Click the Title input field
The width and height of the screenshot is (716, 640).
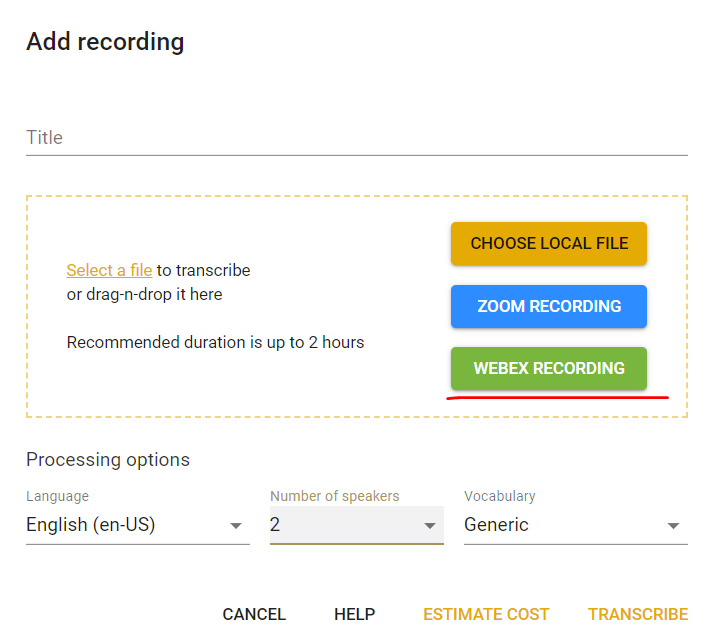[357, 137]
